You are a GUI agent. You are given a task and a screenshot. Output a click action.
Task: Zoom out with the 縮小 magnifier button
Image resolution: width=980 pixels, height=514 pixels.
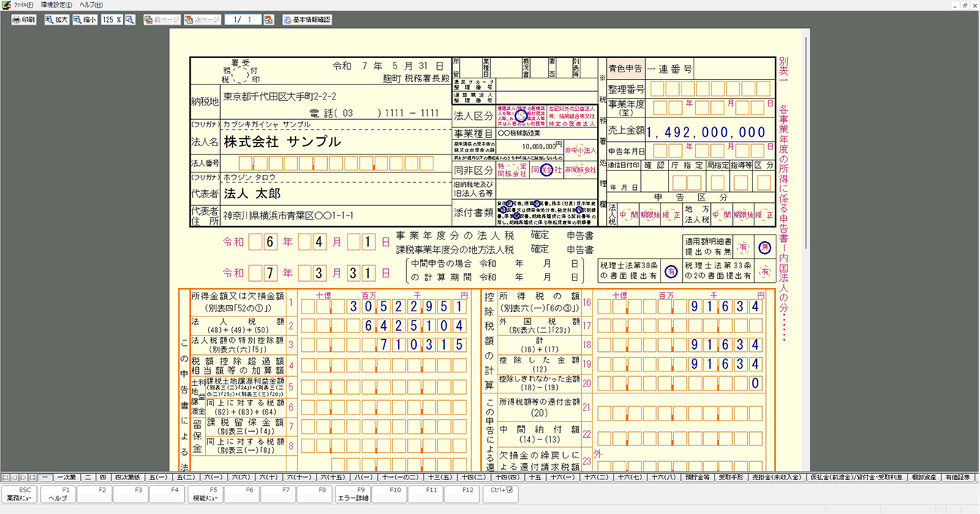84,20
